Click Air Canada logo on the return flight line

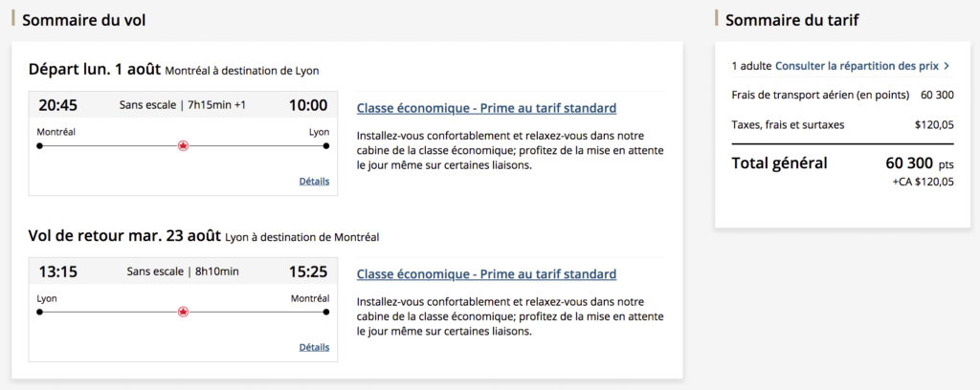[183, 312]
